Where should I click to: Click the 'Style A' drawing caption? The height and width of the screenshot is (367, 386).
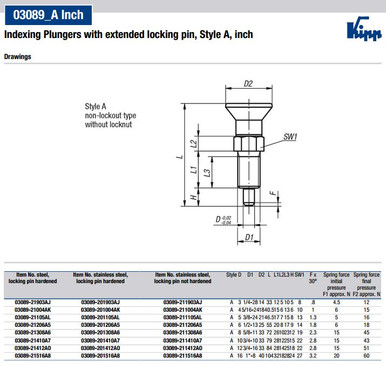(x=95, y=106)
